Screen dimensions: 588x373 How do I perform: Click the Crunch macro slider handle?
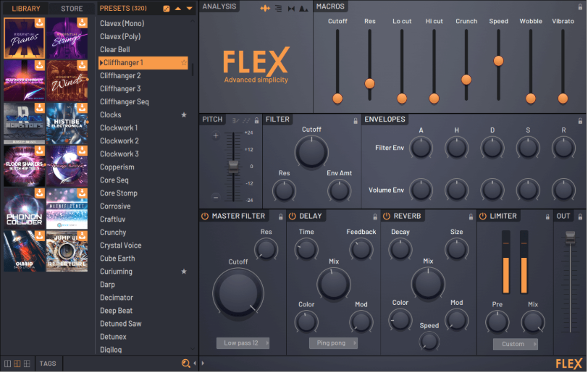[x=466, y=80]
